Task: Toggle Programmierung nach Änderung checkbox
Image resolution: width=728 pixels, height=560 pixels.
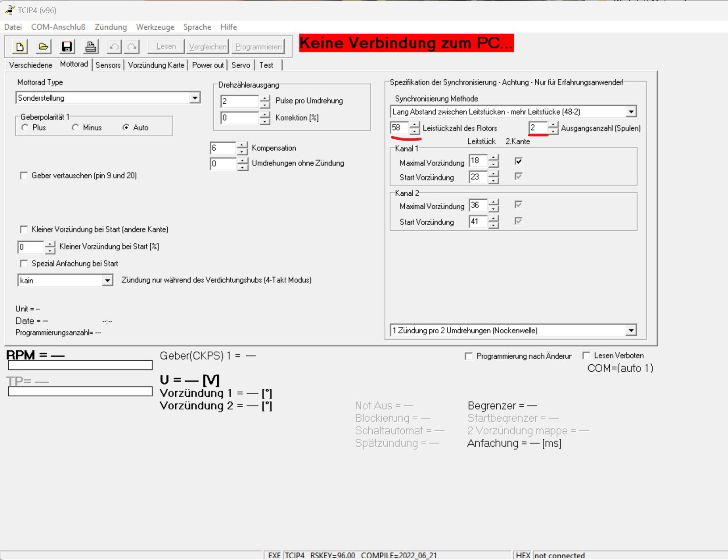Action: pyautogui.click(x=469, y=356)
